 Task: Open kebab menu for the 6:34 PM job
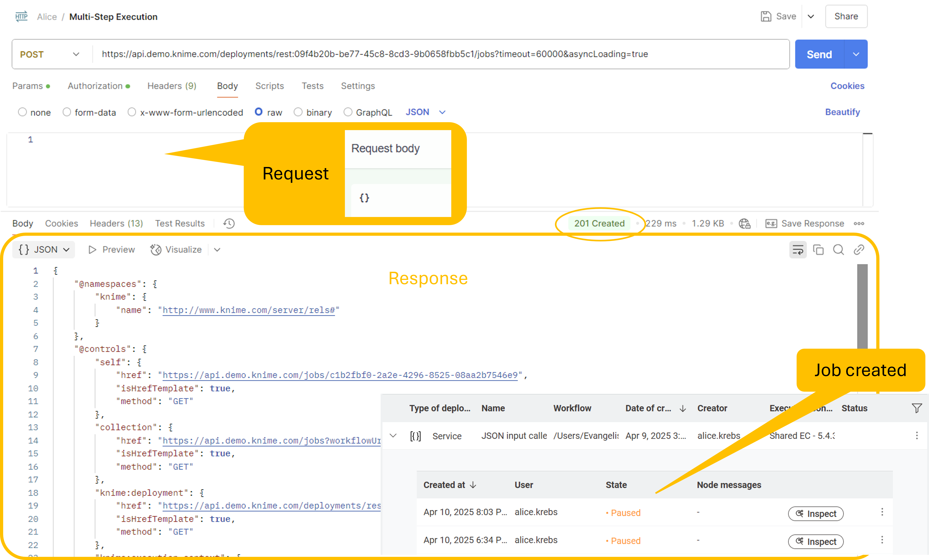click(882, 540)
